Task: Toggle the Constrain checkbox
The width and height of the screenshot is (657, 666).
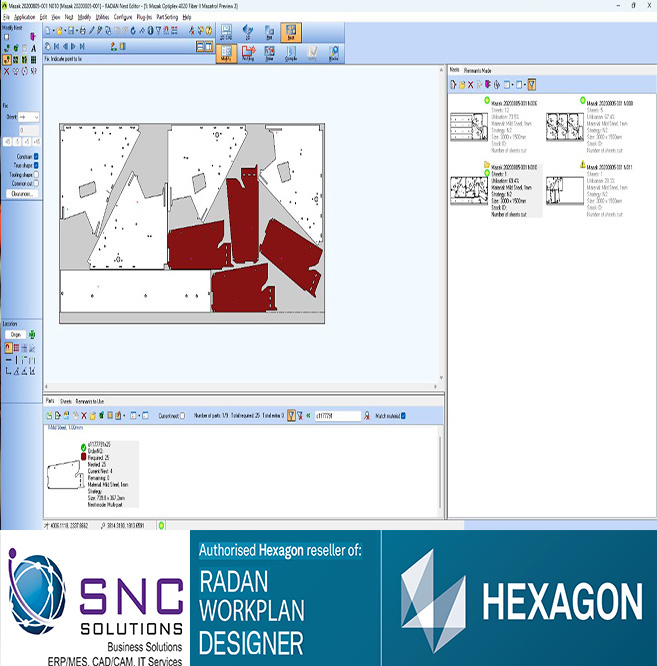Action: tap(36, 156)
